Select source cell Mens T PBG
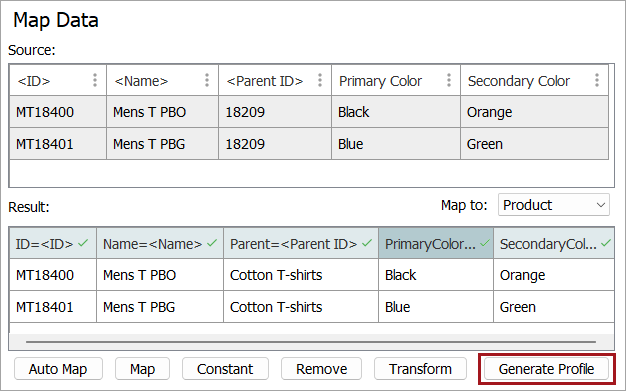This screenshot has height=391, width=626. [162, 144]
